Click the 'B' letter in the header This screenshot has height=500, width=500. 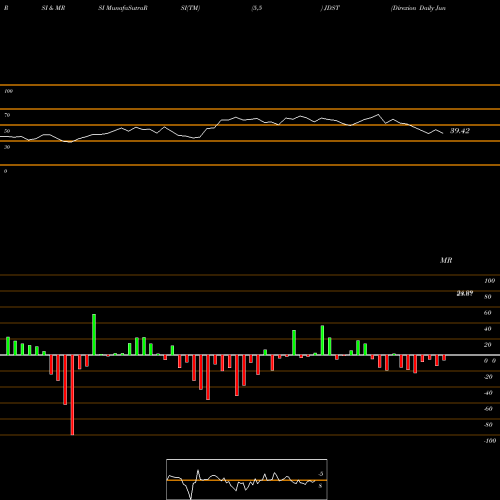pyautogui.click(x=6, y=8)
